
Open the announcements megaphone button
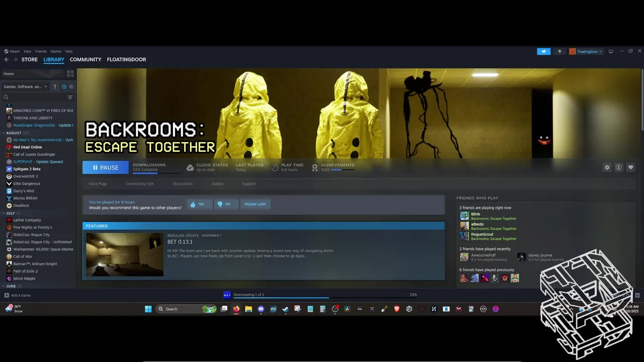(x=543, y=51)
